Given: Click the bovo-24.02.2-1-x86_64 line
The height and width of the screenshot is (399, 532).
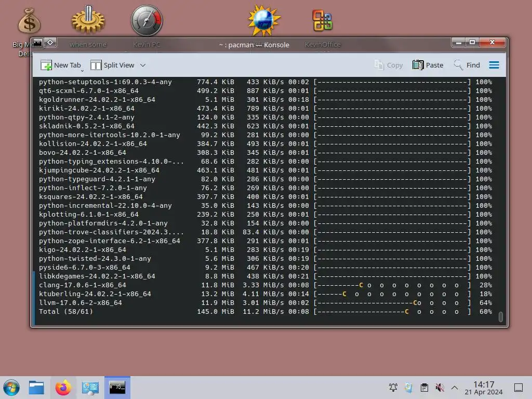Looking at the screenshot, I should pos(265,152).
